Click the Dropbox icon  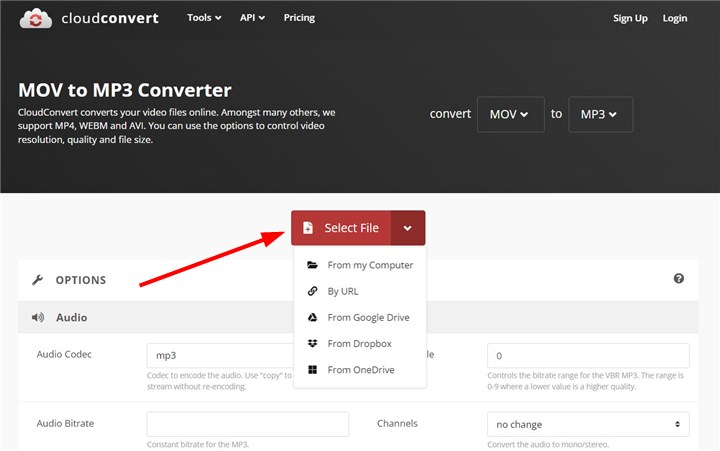click(312, 344)
